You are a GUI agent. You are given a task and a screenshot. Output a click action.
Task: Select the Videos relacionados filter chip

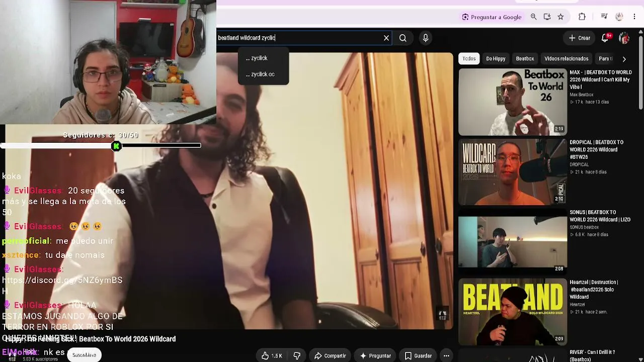tap(567, 59)
